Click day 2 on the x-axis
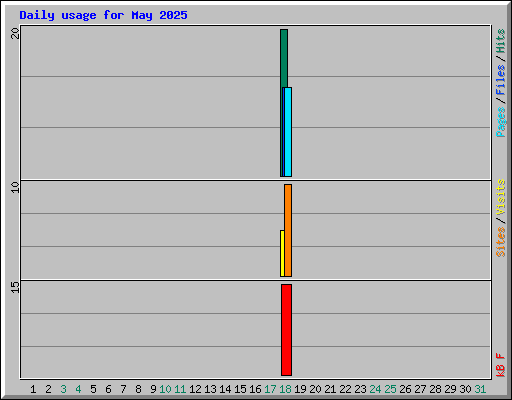Image resolution: width=512 pixels, height=400 pixels. point(48,389)
